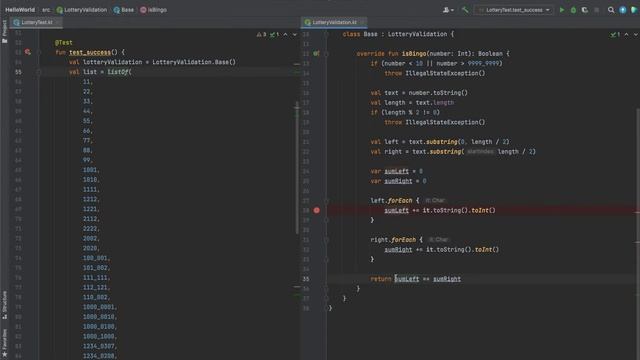This screenshot has width=640, height=360.
Task: Collapse the isBingo function fold marker
Action: 327,53
